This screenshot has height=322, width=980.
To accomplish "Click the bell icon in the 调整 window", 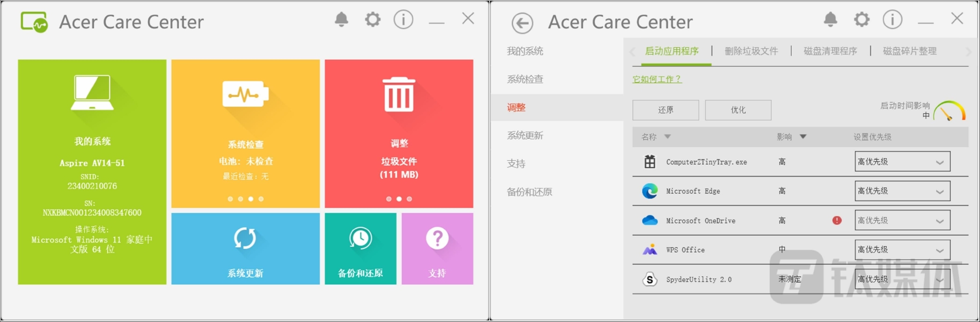I will click(830, 20).
